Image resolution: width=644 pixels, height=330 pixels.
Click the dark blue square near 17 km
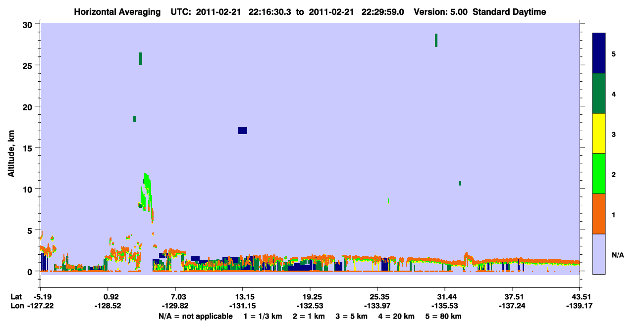coord(243,131)
